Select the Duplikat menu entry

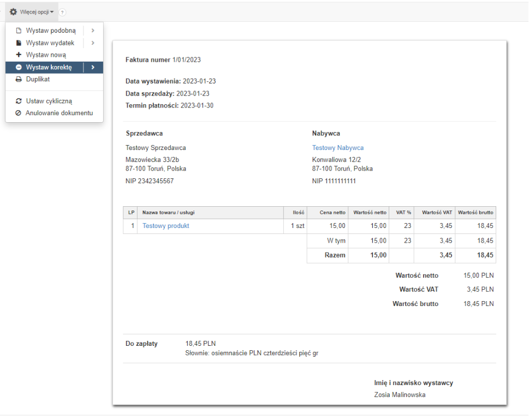pyautogui.click(x=38, y=80)
